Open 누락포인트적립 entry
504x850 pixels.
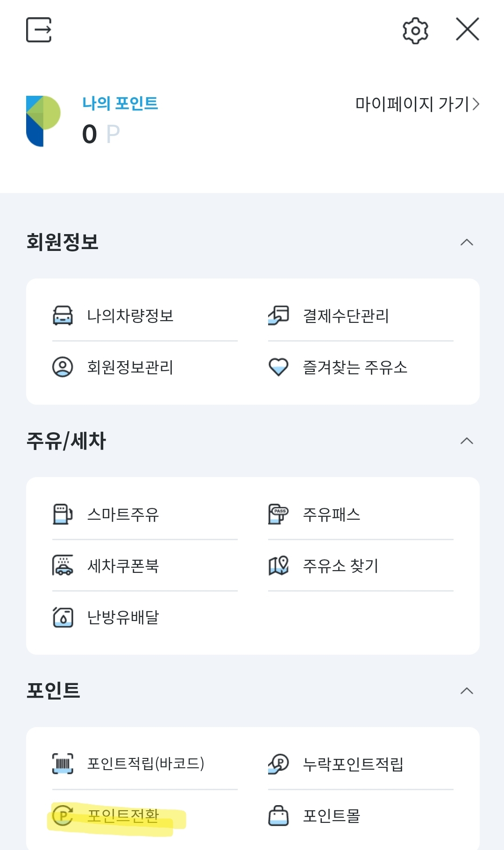pyautogui.click(x=353, y=764)
